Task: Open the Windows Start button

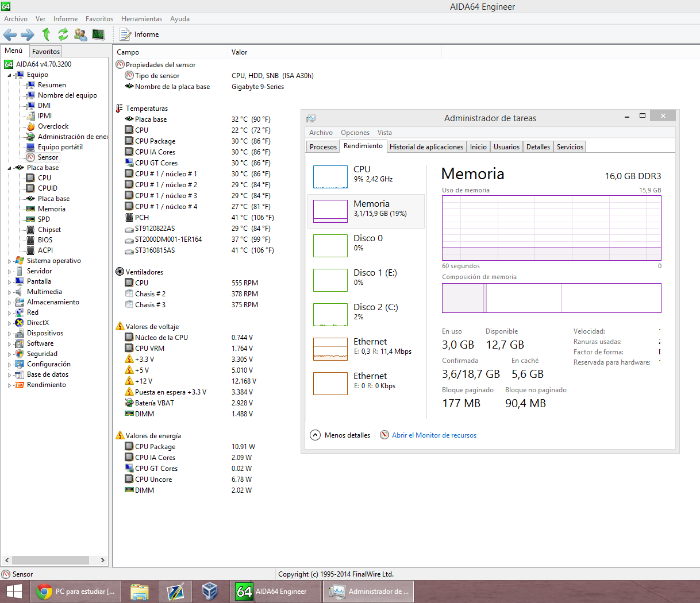Action: pos(14,592)
